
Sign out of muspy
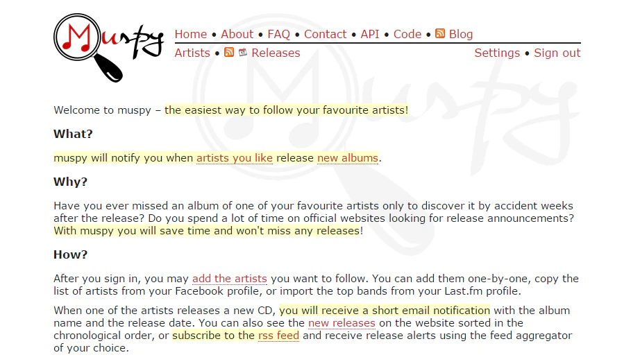click(x=557, y=53)
